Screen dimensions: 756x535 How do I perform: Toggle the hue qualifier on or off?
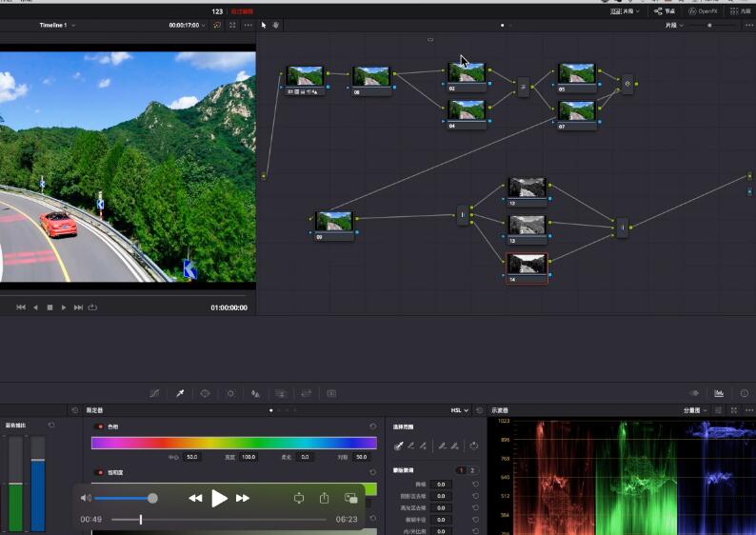(100, 426)
